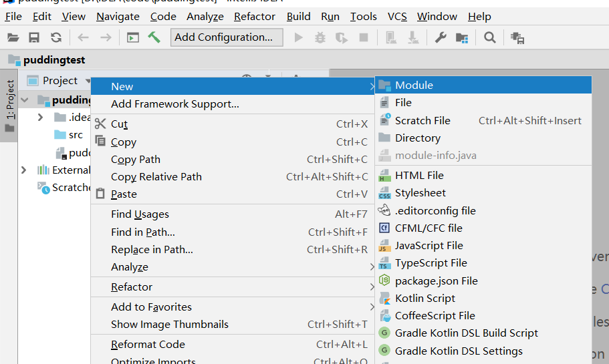Choose Copy Path menu entry
The image size is (609, 364).
[233, 160]
